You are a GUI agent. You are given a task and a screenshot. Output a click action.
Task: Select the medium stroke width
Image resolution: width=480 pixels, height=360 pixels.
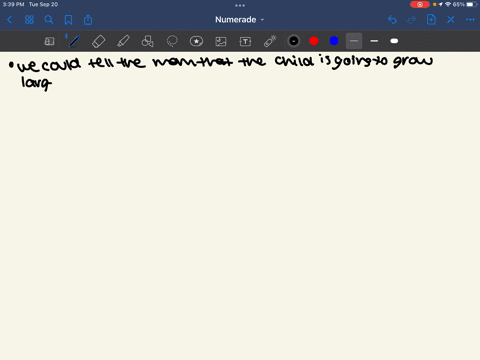[x=374, y=41]
